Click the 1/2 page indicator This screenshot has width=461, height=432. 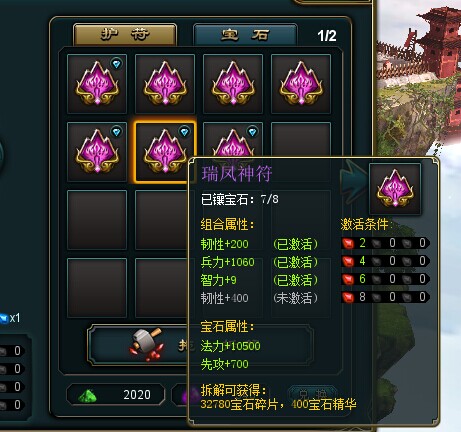click(327, 36)
